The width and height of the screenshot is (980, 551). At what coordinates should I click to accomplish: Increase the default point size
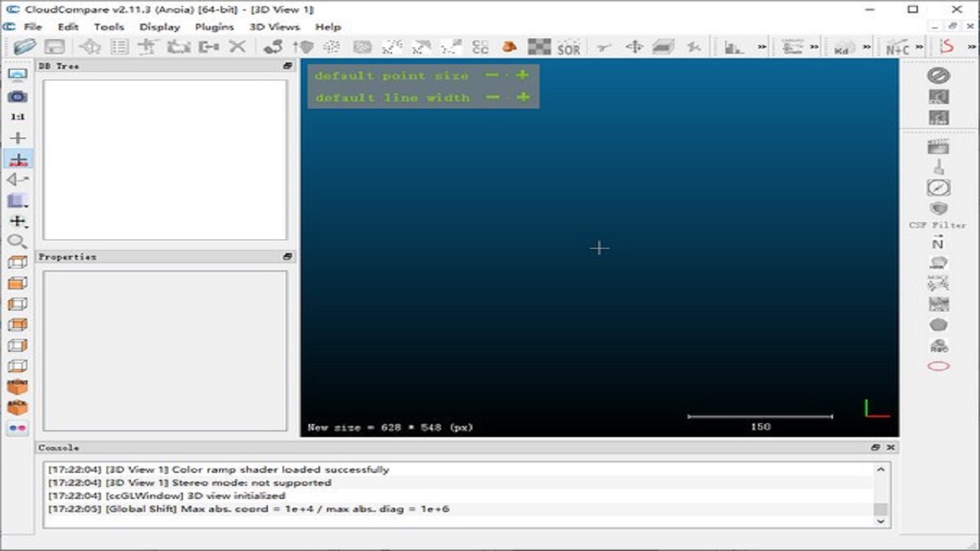click(524, 75)
